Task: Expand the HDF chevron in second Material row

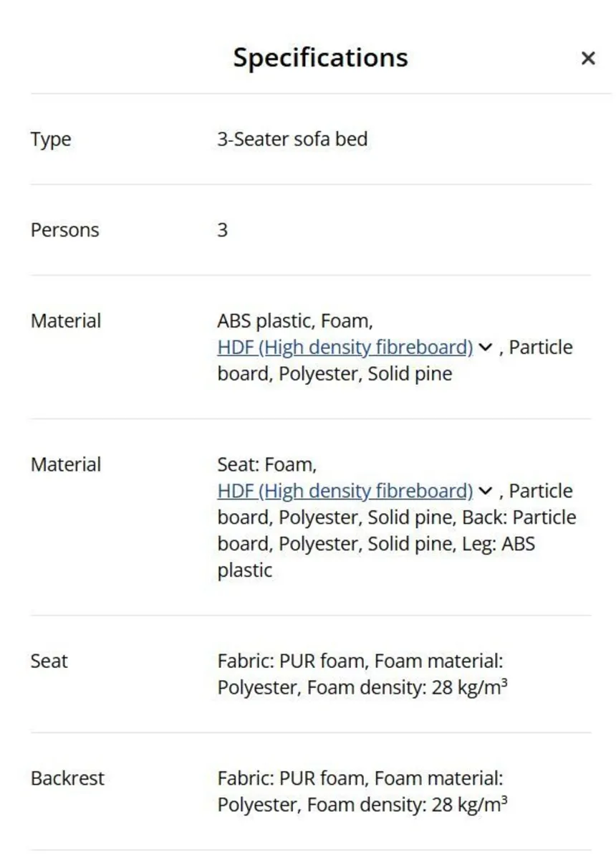Action: point(484,491)
